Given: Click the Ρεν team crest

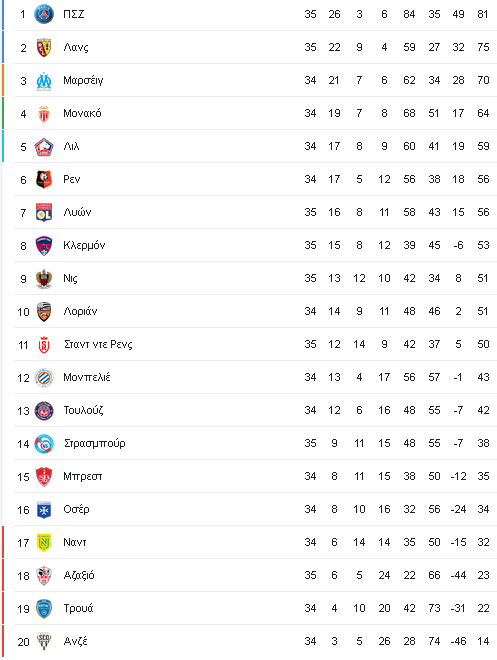Looking at the screenshot, I should pyautogui.click(x=44, y=179).
